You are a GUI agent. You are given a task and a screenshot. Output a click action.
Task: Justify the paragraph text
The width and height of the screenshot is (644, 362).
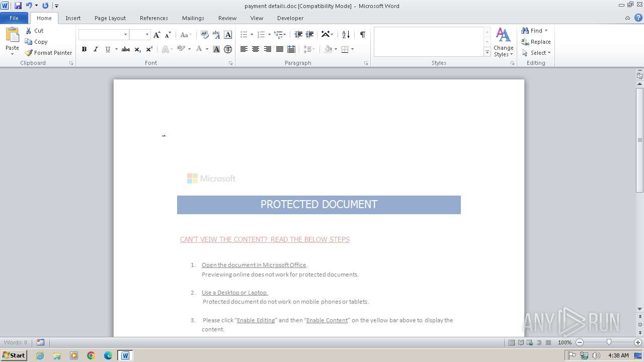pyautogui.click(x=279, y=49)
